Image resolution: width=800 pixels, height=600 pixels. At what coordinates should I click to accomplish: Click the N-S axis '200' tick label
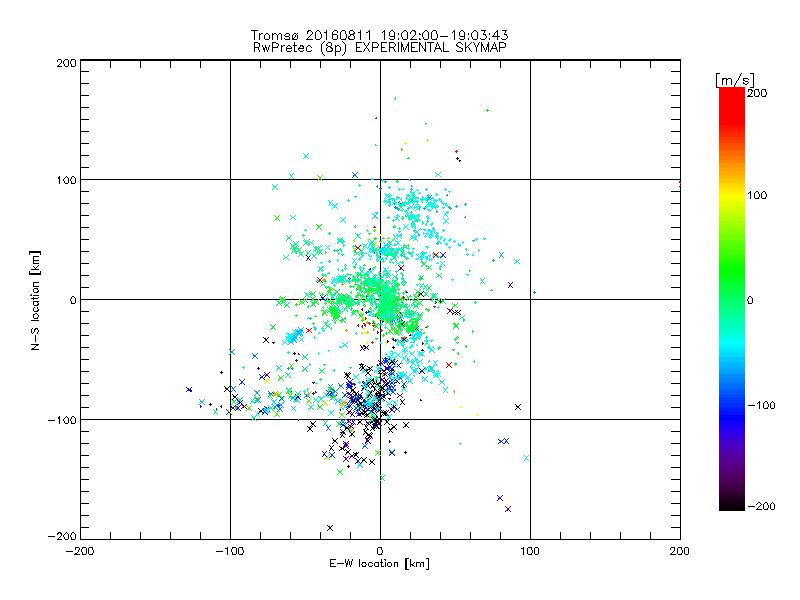pyautogui.click(x=66, y=63)
